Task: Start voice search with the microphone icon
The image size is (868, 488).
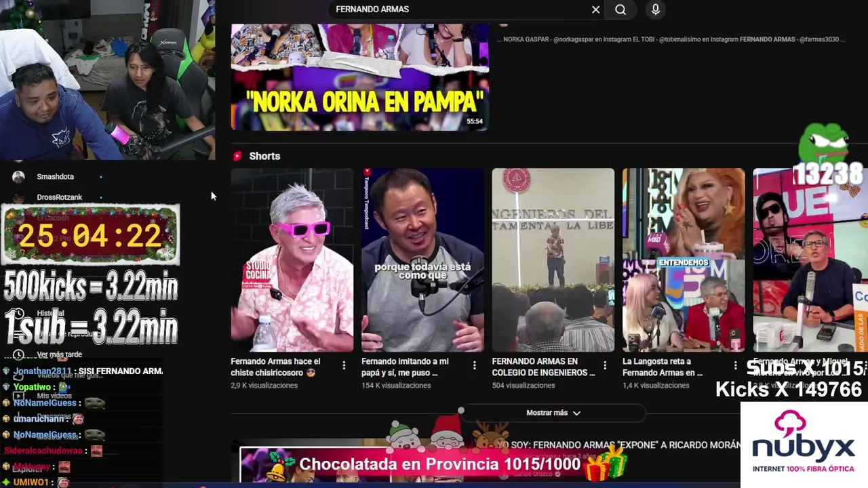Action: 655,9
